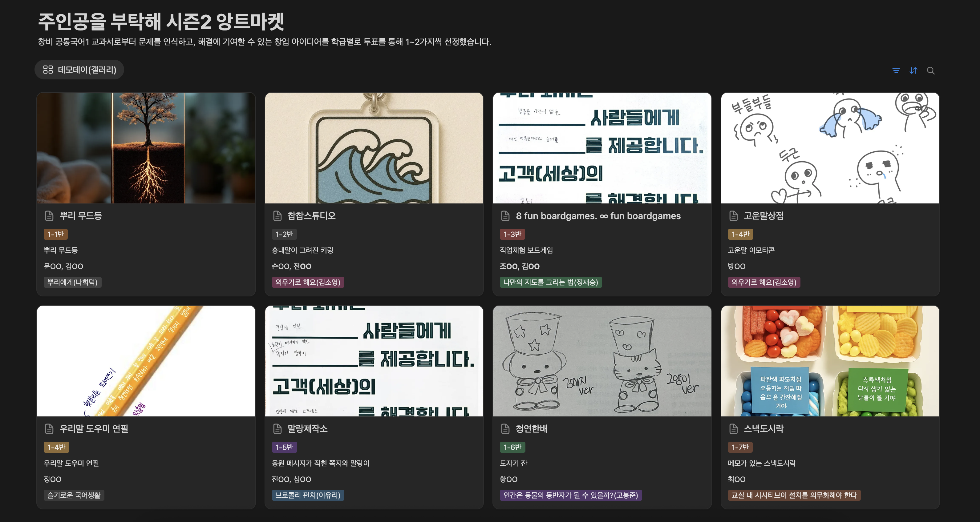Open the tree root lamp thumbnail
Image resolution: width=980 pixels, height=522 pixels.
tap(146, 148)
